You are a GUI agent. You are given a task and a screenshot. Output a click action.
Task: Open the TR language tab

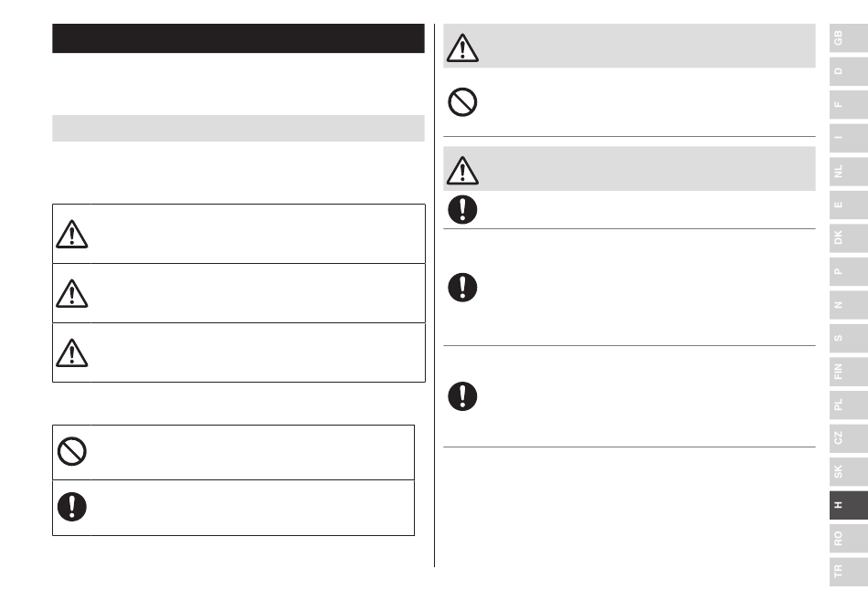pos(849,572)
